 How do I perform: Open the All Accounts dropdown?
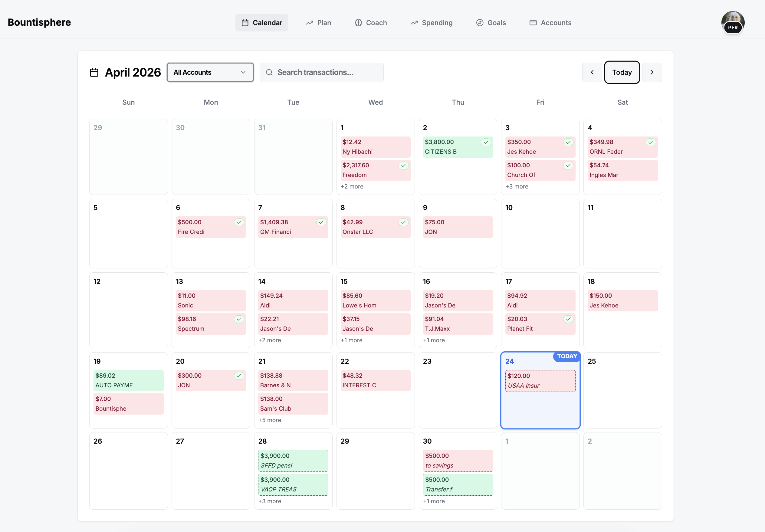(x=210, y=72)
